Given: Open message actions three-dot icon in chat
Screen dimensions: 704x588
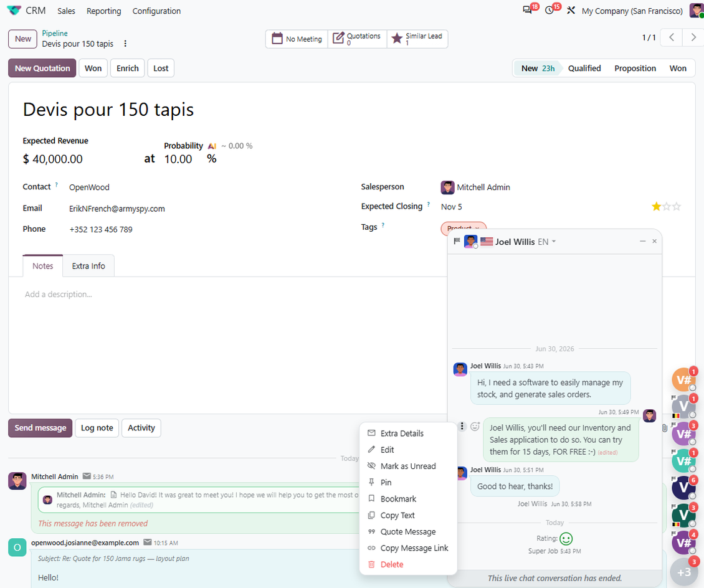Looking at the screenshot, I should tap(462, 426).
